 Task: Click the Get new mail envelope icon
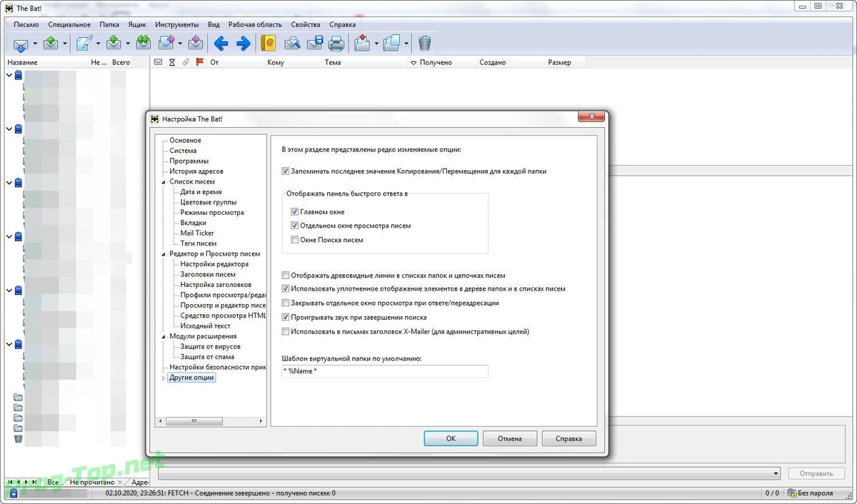20,44
